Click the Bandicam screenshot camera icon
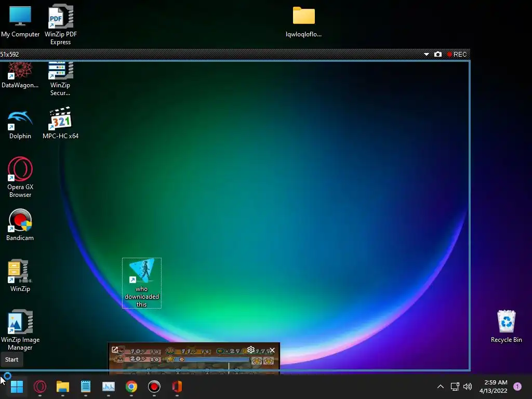This screenshot has width=532, height=399. click(x=437, y=54)
